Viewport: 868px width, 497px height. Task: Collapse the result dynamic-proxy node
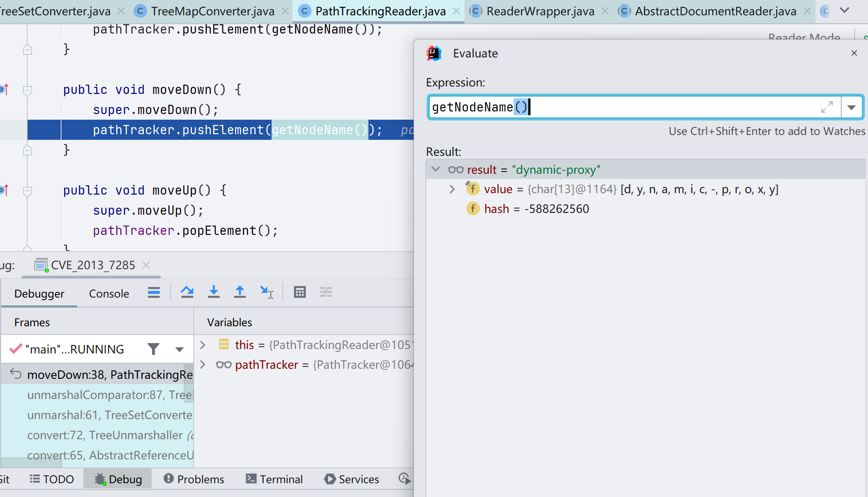[x=435, y=169]
